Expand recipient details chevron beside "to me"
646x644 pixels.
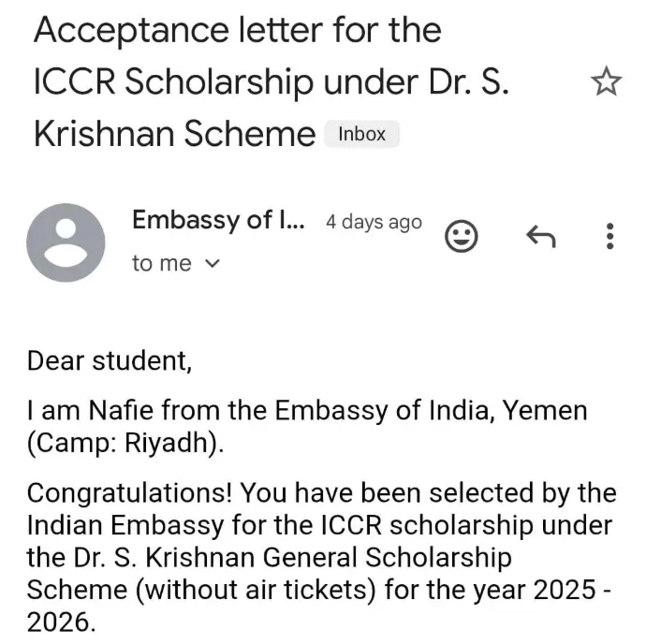tap(212, 265)
